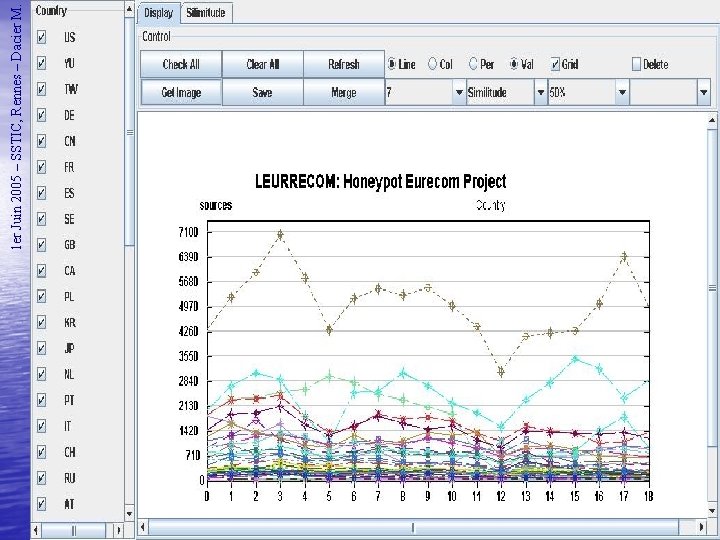Click chart panel horizontal scroll right arrow
Viewport: 720px width, 540px height.
coord(701,527)
